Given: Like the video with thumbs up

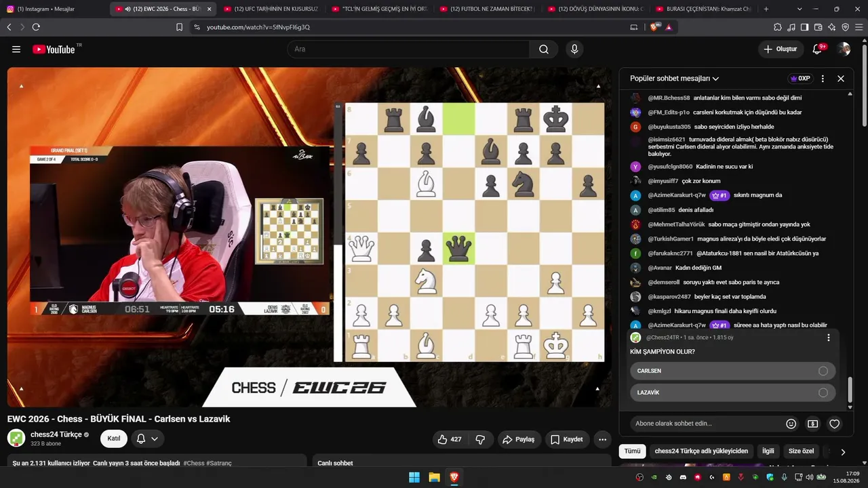Looking at the screenshot, I should pos(449,439).
